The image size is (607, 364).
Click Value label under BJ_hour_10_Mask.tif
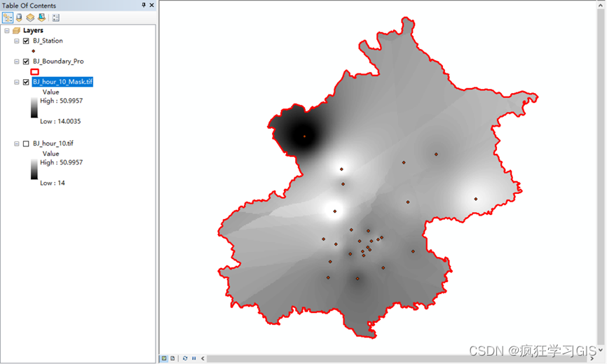click(50, 92)
